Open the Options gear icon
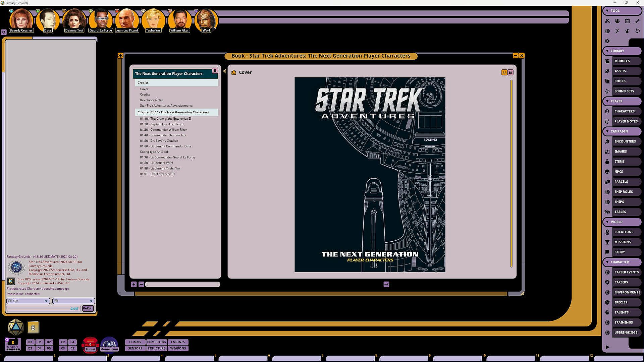The height and width of the screenshot is (362, 644). click(607, 41)
